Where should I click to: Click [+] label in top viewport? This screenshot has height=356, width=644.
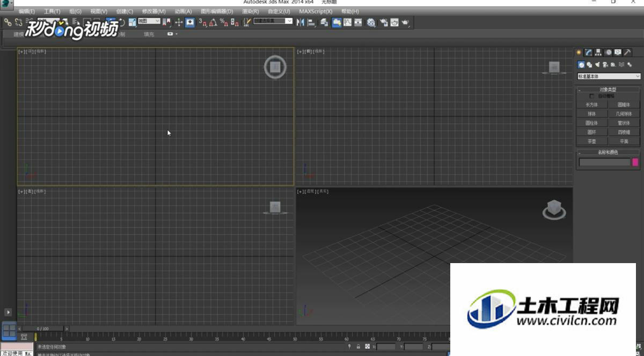tap(21, 52)
